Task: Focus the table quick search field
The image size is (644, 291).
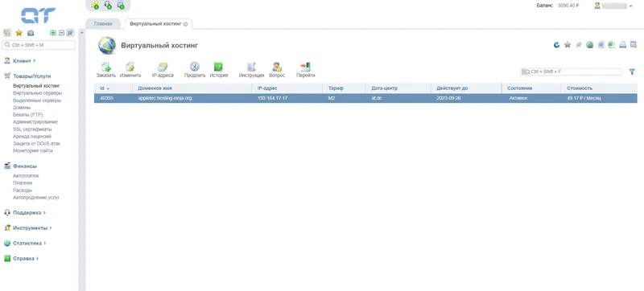Action: [571, 72]
